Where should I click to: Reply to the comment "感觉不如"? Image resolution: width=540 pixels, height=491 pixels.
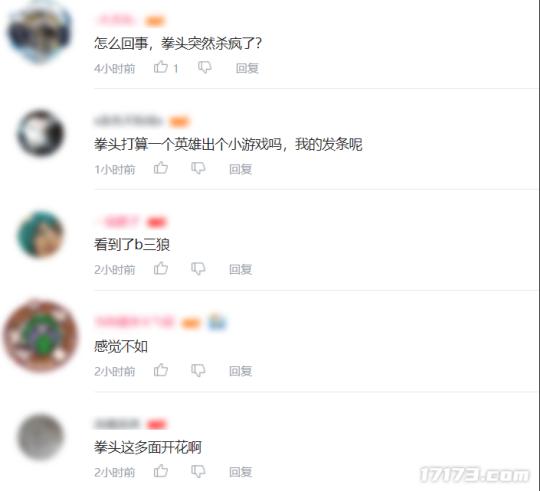coord(241,371)
